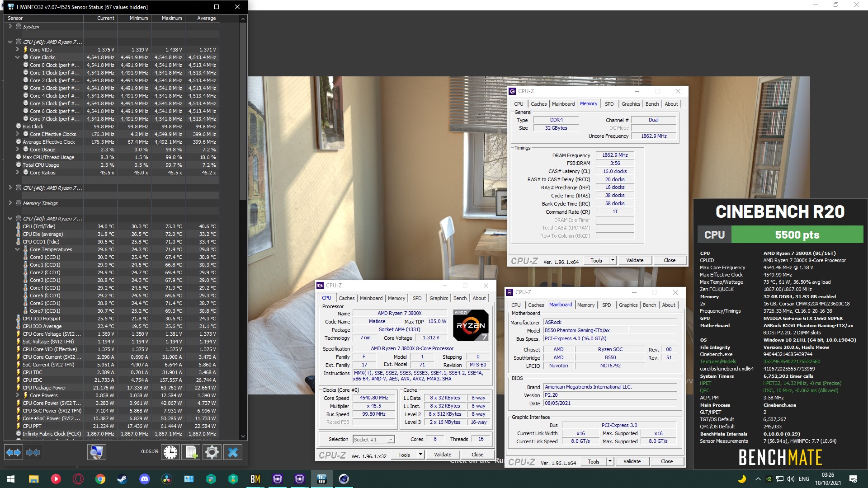Expand the Core Powers row
Viewport: 868px width, 488px height.
coord(17,395)
